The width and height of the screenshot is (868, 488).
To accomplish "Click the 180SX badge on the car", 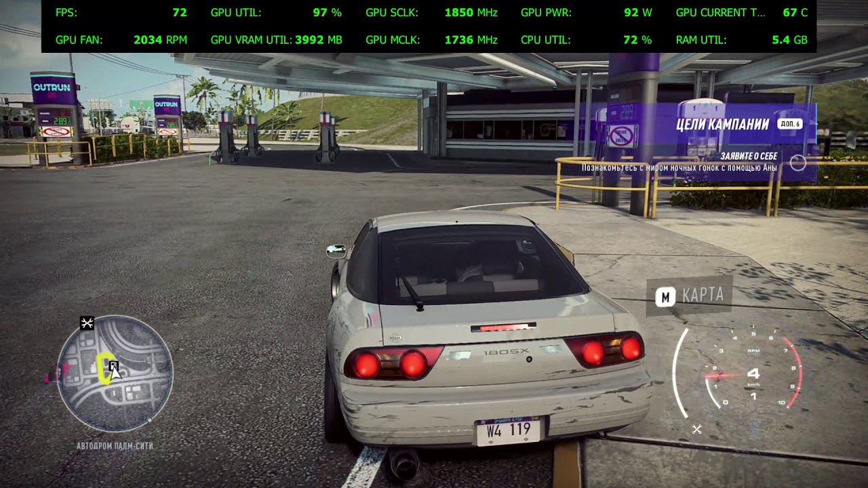I will pos(505,352).
